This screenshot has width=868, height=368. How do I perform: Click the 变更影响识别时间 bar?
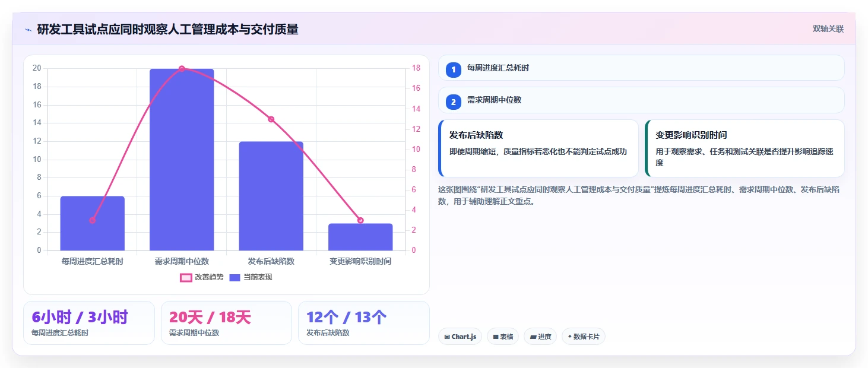click(360, 237)
